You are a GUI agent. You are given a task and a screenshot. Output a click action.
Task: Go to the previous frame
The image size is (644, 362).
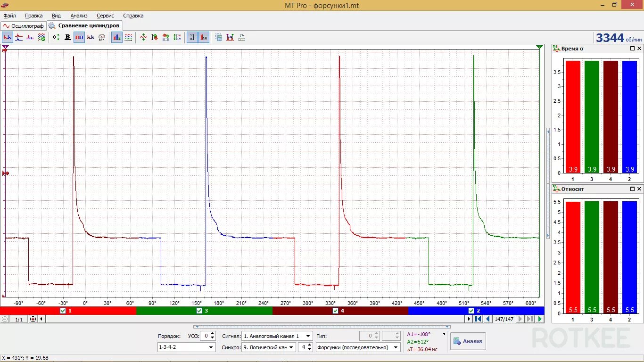coord(488,319)
